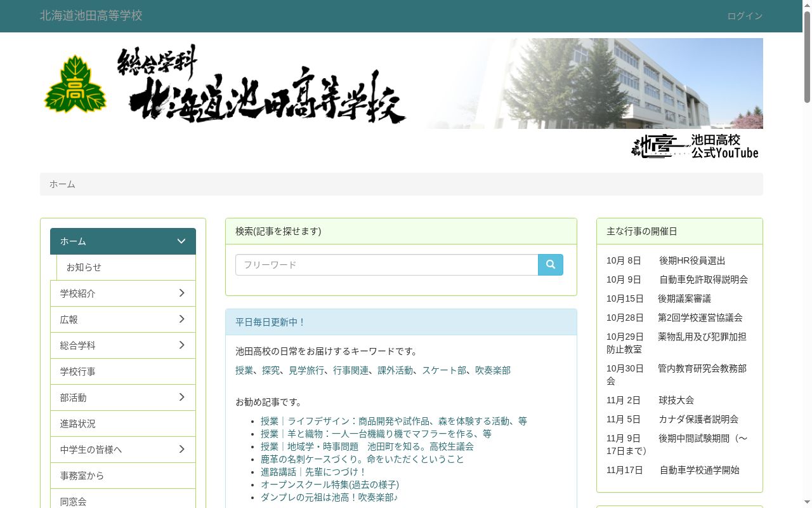The height and width of the screenshot is (508, 812).
Task: Open the オープンスクール特集 link
Action: [x=330, y=485]
